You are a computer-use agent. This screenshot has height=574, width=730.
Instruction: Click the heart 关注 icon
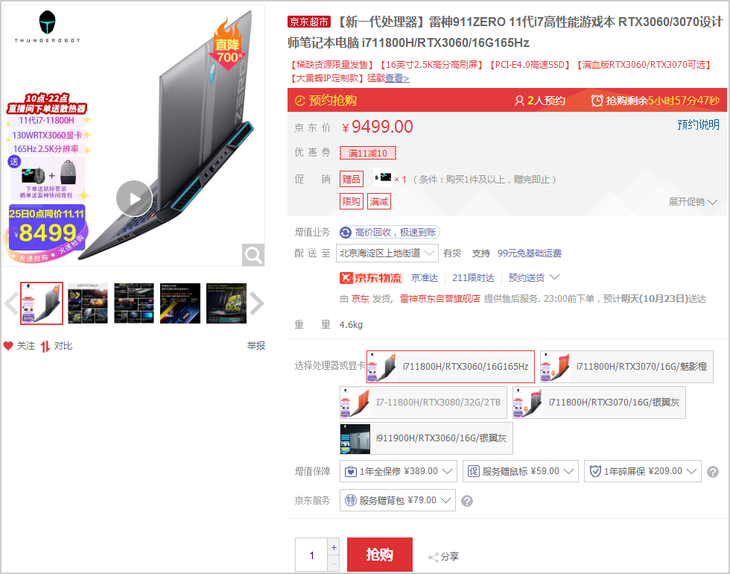pos(8,346)
